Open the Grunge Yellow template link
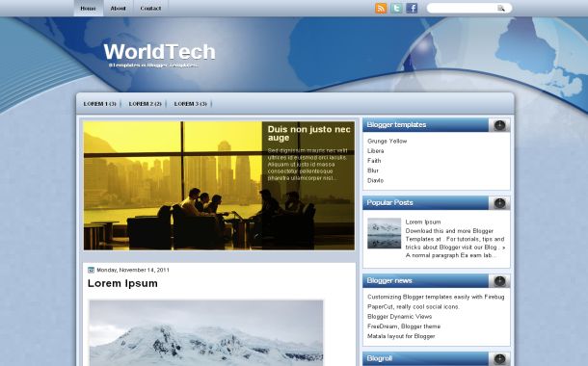The height and width of the screenshot is (366, 588). (387, 142)
